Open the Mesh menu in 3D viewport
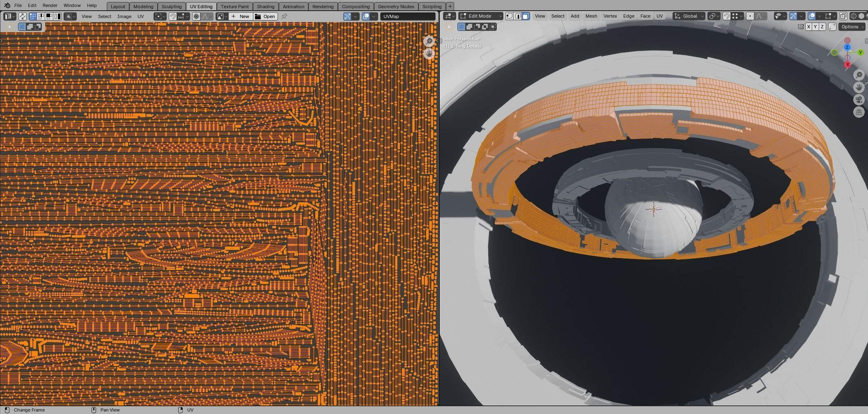The width and height of the screenshot is (868, 414). click(591, 16)
